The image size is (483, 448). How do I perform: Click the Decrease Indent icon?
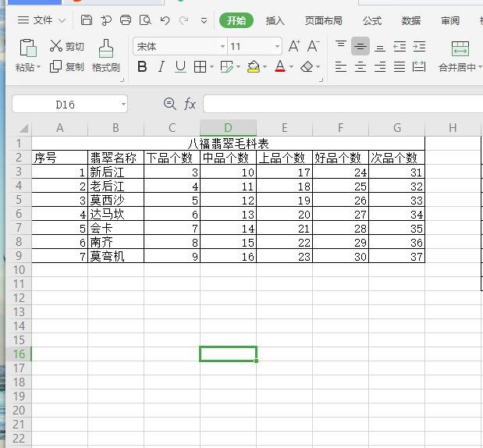pyautogui.click(x=400, y=47)
